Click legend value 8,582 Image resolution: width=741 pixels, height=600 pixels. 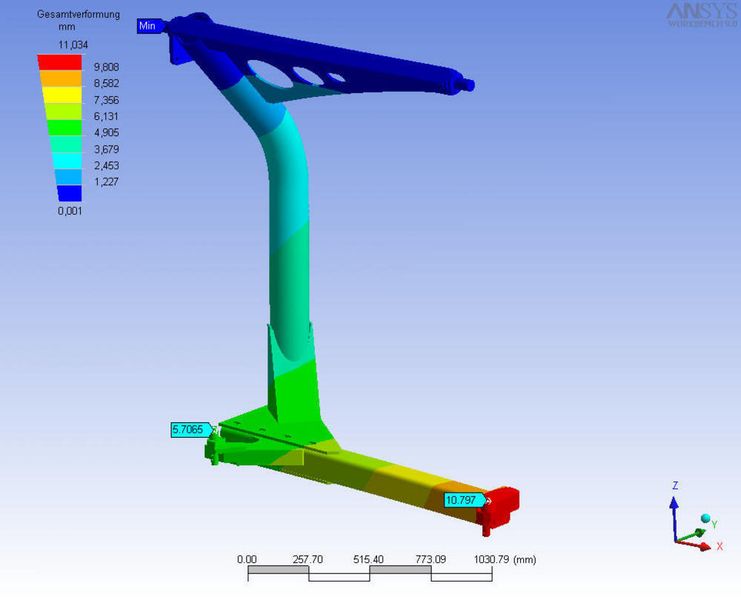click(x=106, y=83)
